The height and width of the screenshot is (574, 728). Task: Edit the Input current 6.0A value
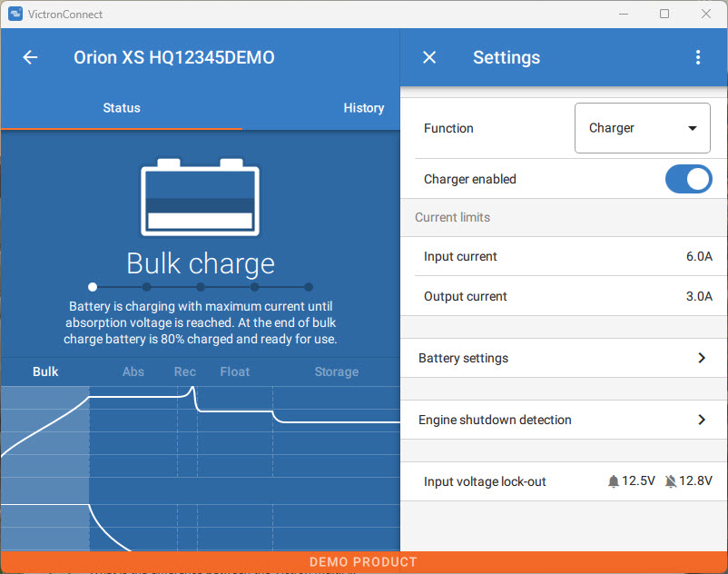(x=699, y=256)
